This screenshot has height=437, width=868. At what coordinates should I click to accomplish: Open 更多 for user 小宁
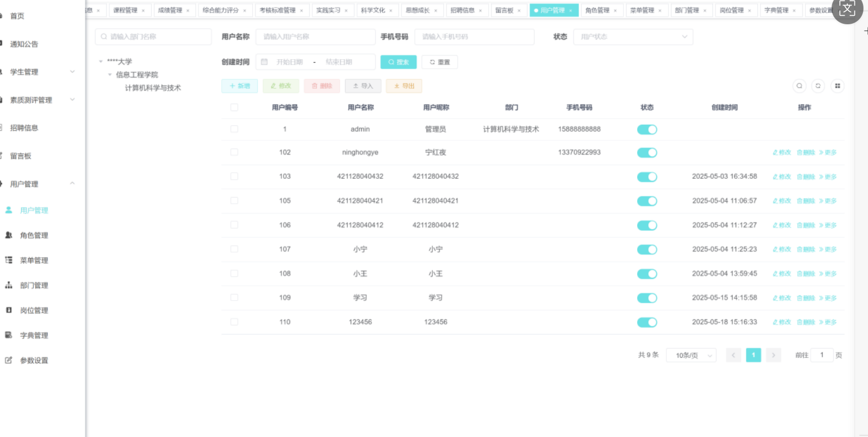tap(828, 250)
